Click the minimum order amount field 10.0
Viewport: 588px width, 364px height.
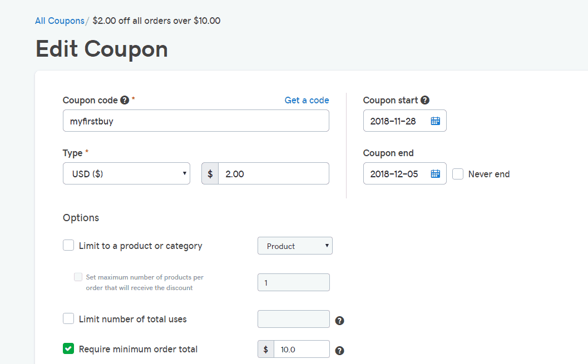pyautogui.click(x=302, y=349)
